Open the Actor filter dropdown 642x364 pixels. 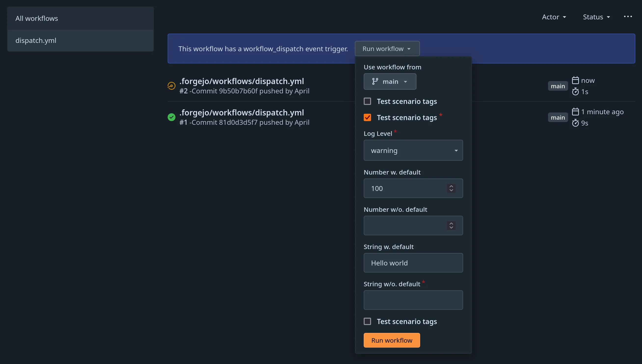pyautogui.click(x=554, y=17)
